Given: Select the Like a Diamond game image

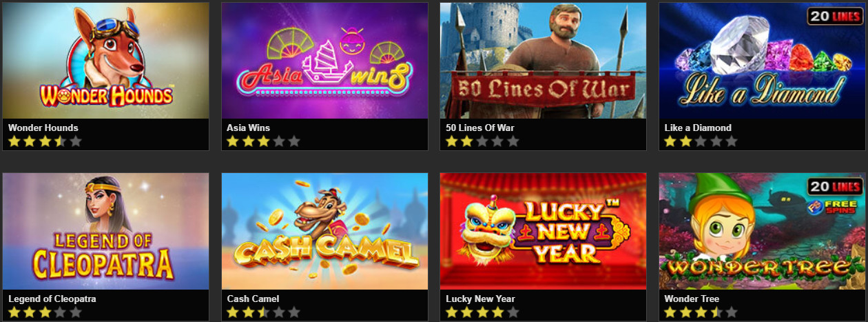Looking at the screenshot, I should [762, 60].
